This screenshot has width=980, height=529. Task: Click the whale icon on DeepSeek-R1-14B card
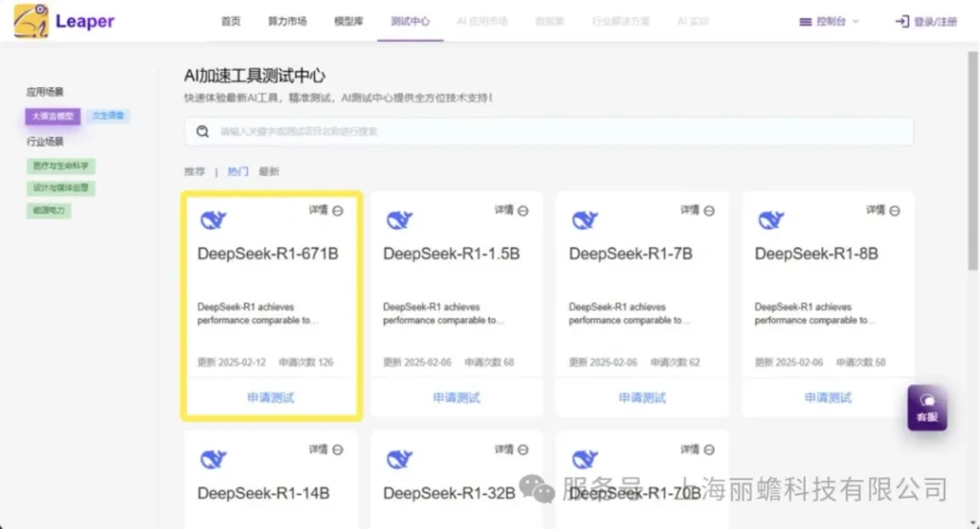tap(213, 460)
